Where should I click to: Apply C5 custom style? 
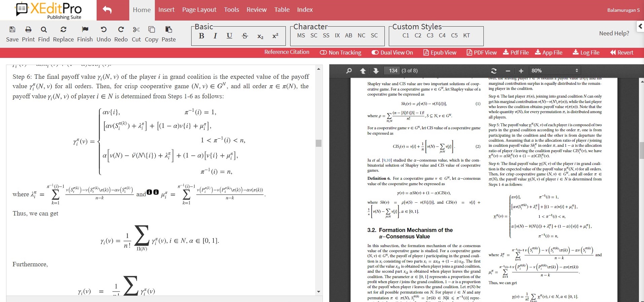click(454, 35)
